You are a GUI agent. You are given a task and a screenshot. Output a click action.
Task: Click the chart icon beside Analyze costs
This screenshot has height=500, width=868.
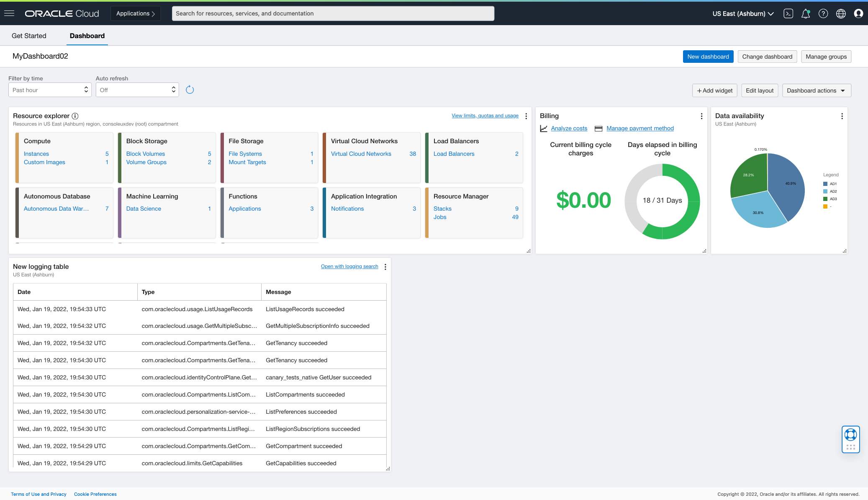(x=544, y=128)
